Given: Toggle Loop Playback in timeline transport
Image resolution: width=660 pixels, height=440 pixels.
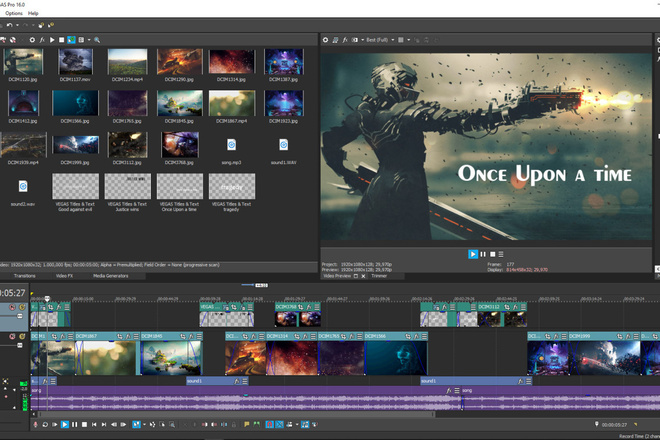Looking at the screenshot, I should (45, 424).
